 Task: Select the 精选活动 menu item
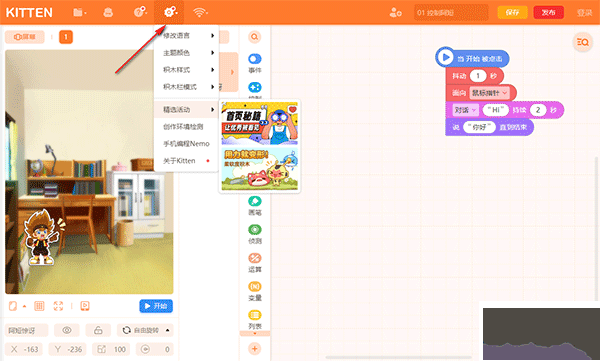(186, 109)
